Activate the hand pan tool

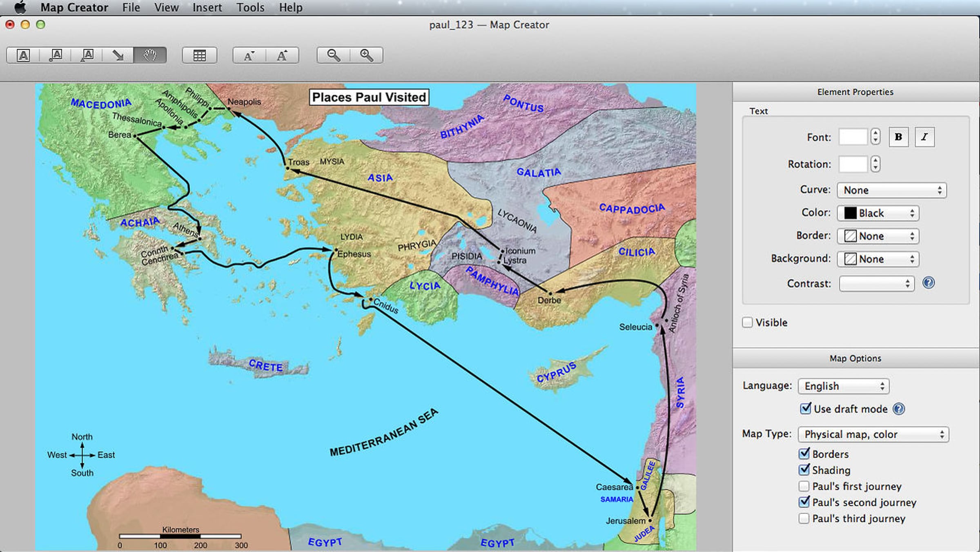[150, 55]
